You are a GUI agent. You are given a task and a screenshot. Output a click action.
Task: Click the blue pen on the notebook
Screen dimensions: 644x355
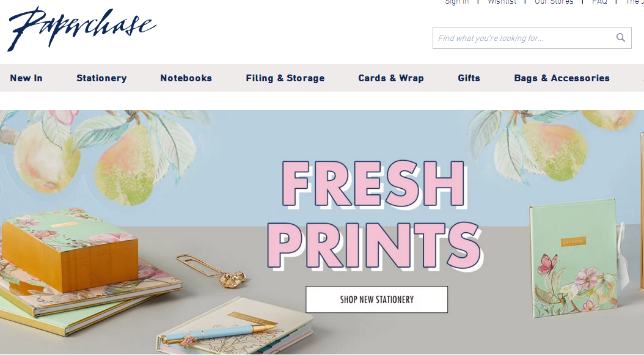pyautogui.click(x=218, y=333)
